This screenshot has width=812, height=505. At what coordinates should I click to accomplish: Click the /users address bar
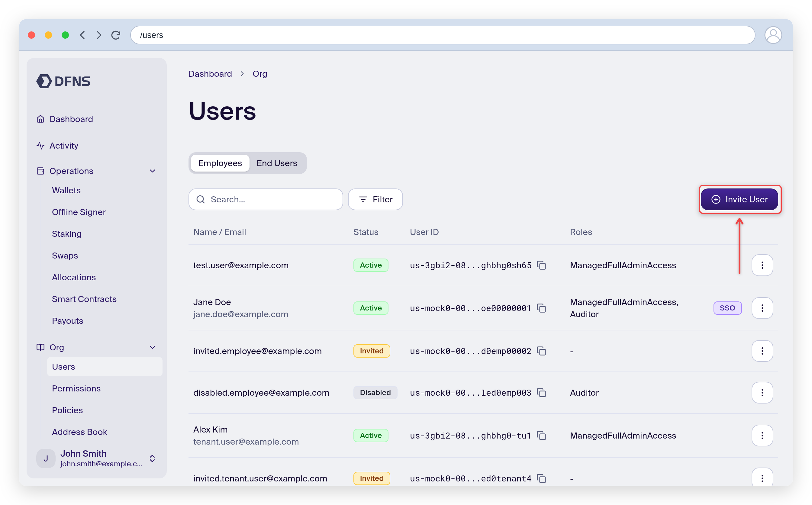(442, 35)
